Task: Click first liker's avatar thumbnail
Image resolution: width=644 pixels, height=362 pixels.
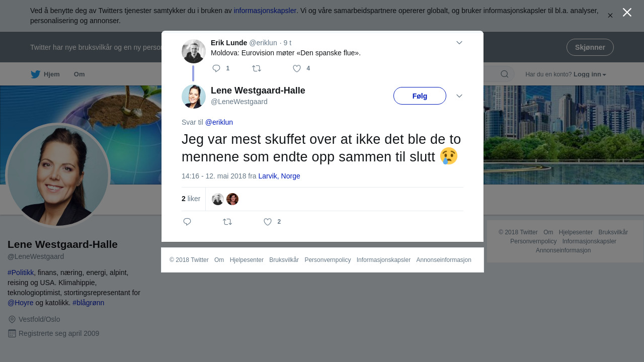Action: 218,199
